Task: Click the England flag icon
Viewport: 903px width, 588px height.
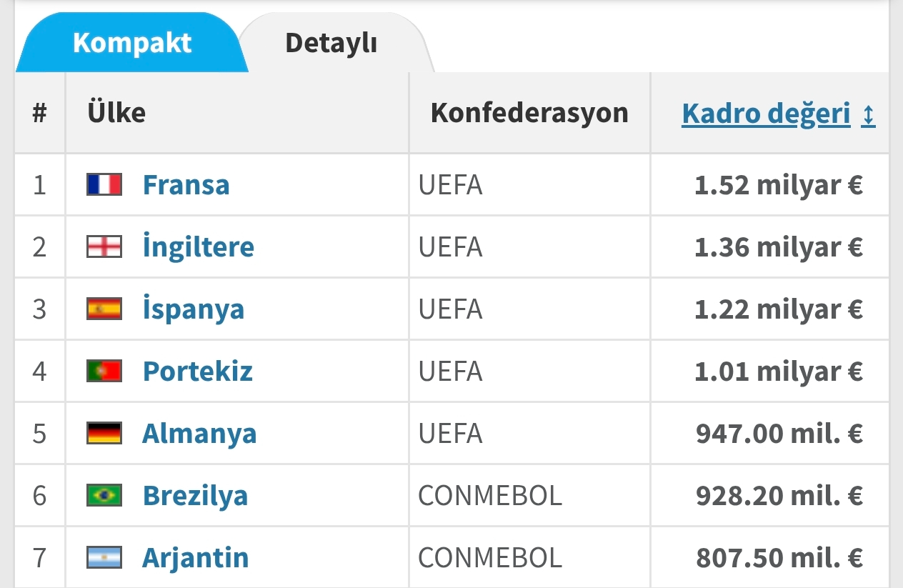Action: pos(104,247)
